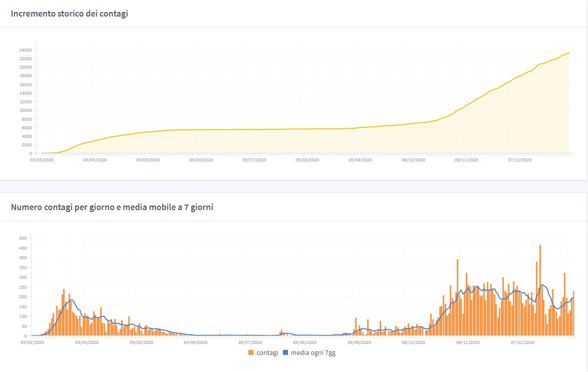Click the blue media ogni 7gg legend square
This screenshot has height=372, width=588.
click(x=286, y=353)
